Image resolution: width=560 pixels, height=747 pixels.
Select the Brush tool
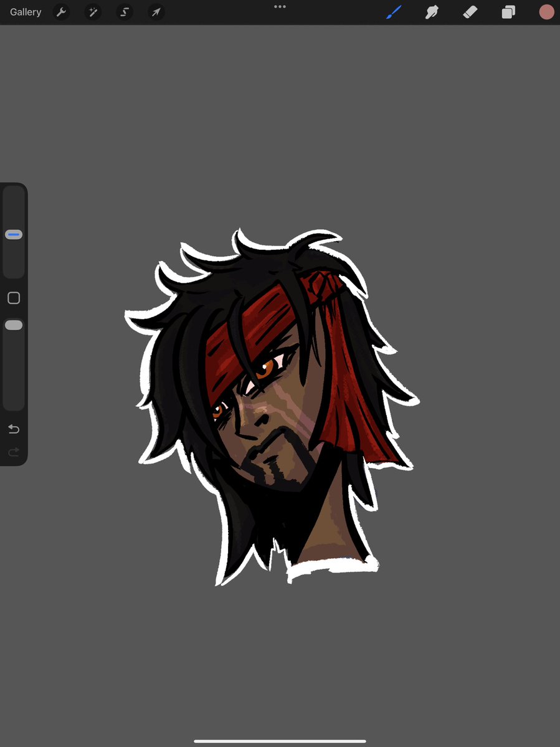pyautogui.click(x=394, y=12)
